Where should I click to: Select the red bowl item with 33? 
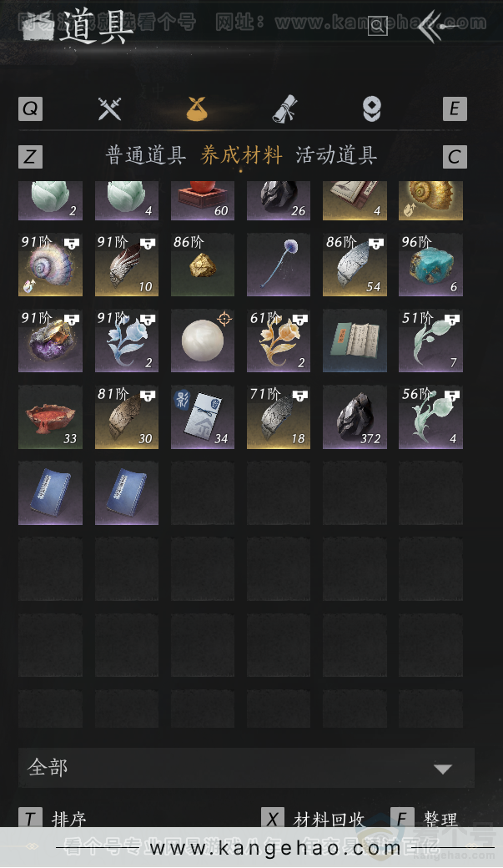click(x=50, y=416)
